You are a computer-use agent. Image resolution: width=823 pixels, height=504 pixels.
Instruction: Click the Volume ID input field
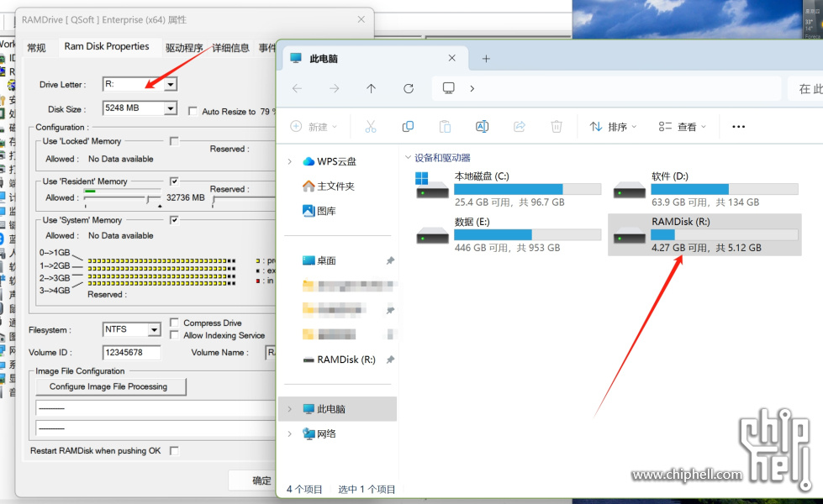[131, 353]
